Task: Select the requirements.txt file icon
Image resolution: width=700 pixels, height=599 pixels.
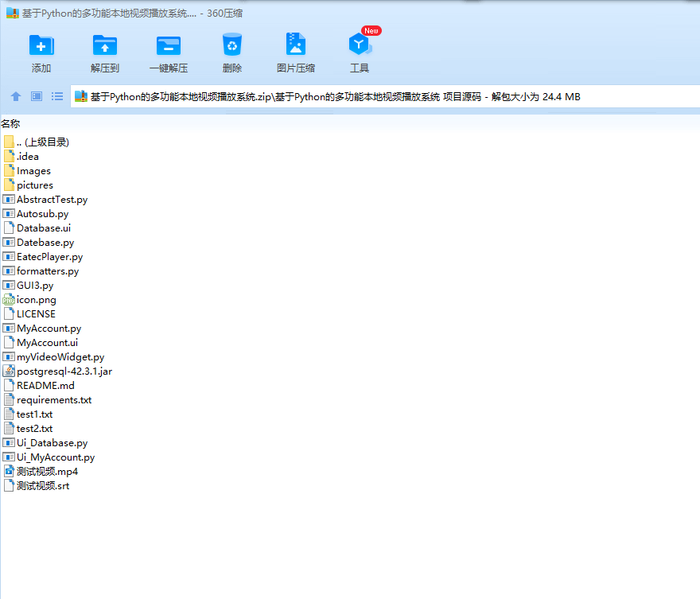Action: (9, 399)
